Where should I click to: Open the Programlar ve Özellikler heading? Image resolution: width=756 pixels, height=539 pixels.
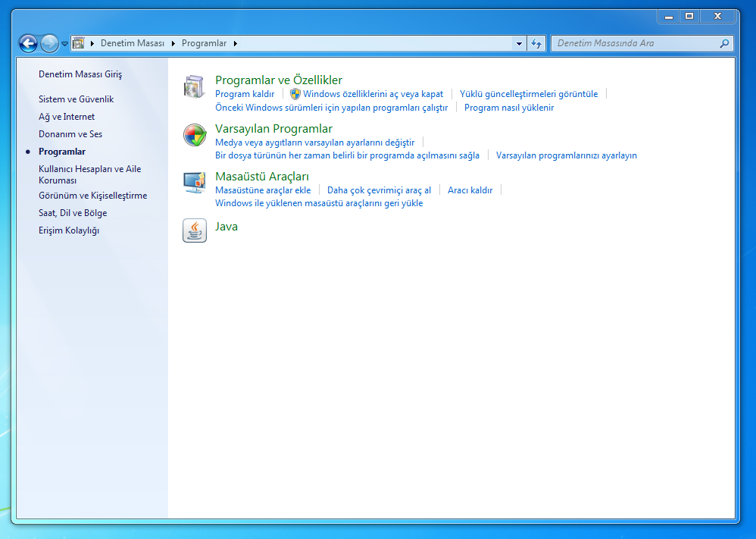(279, 80)
